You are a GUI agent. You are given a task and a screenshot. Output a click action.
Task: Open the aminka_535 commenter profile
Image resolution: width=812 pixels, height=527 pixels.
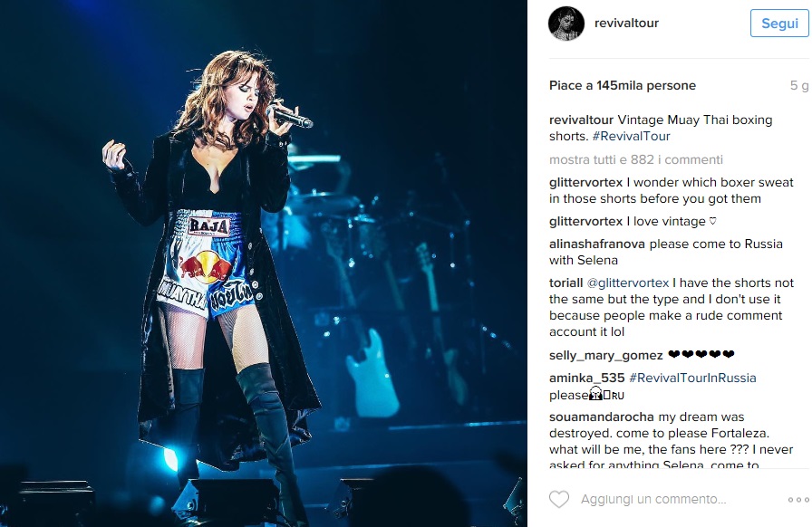pos(586,378)
